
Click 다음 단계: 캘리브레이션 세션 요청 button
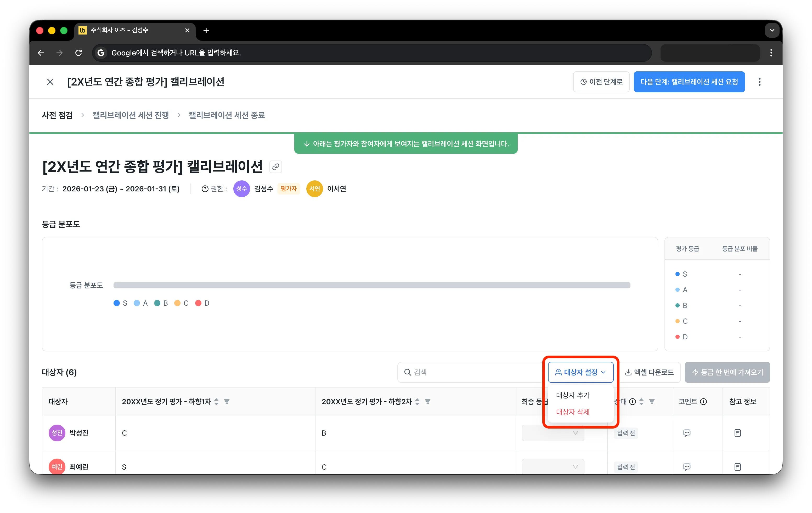pos(689,82)
